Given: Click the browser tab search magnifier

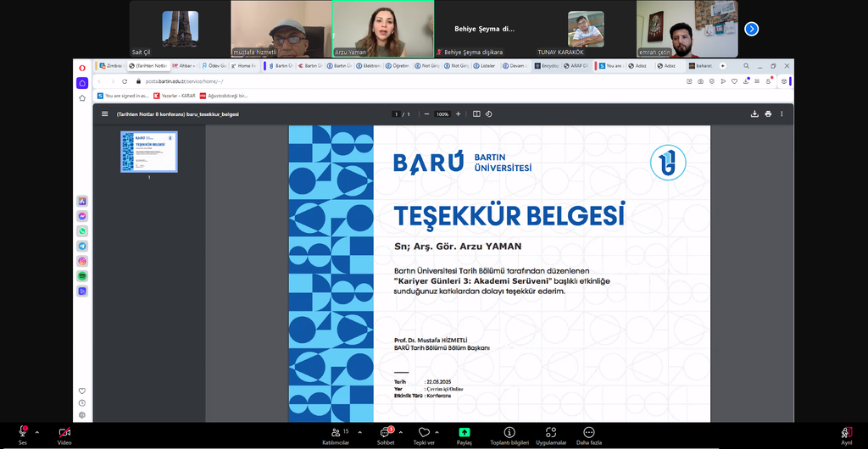Looking at the screenshot, I should (x=746, y=66).
